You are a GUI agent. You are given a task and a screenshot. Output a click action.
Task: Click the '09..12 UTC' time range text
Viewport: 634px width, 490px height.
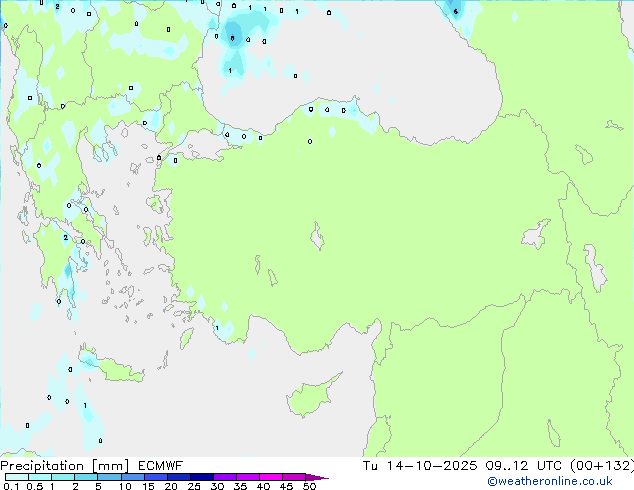[524, 466]
